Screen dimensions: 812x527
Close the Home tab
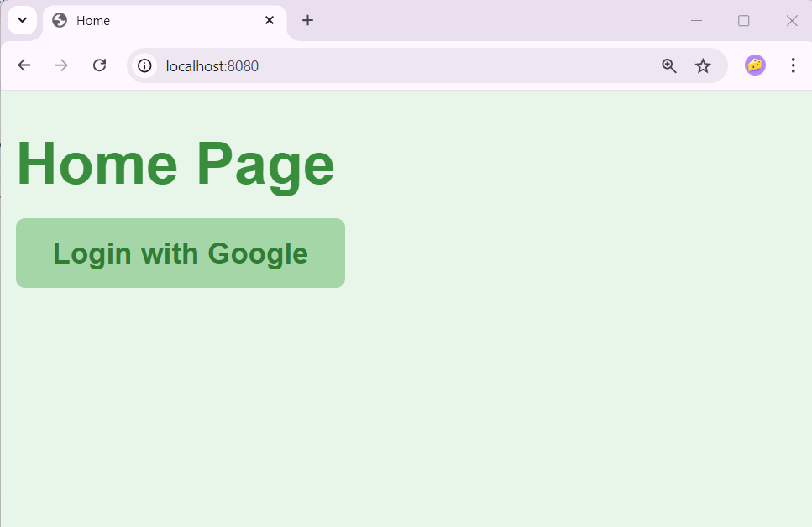[x=270, y=20]
